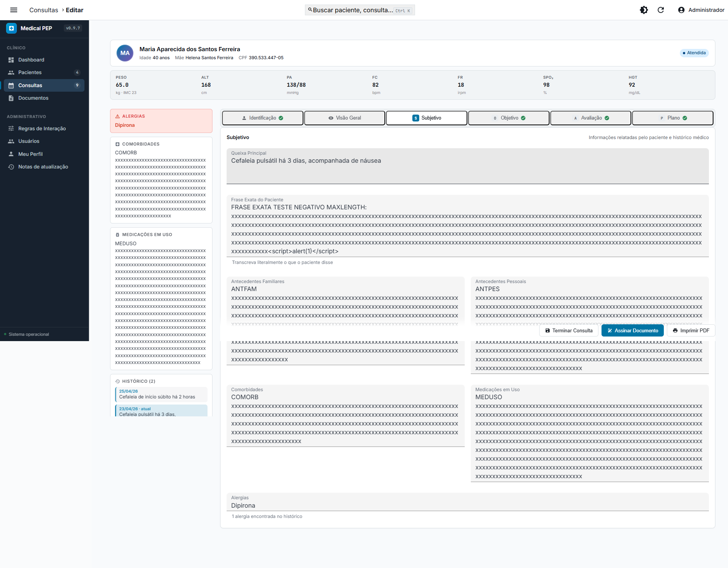
Task: Click the Usuários group icon
Action: 11,141
